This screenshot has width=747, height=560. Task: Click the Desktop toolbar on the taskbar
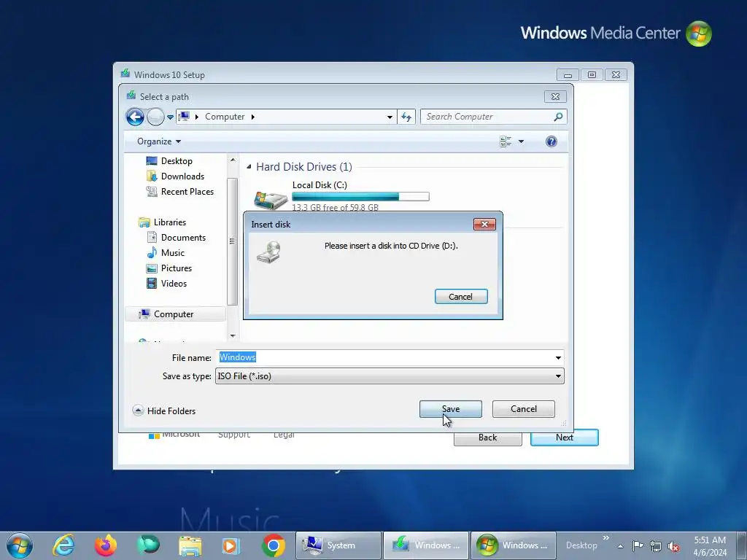click(581, 545)
